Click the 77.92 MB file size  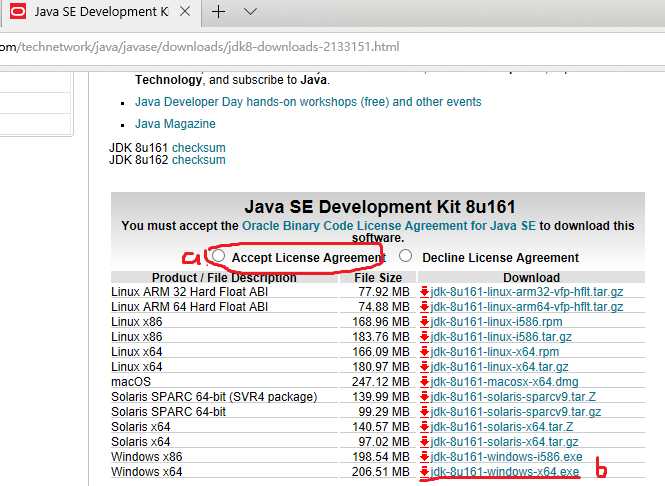click(384, 292)
